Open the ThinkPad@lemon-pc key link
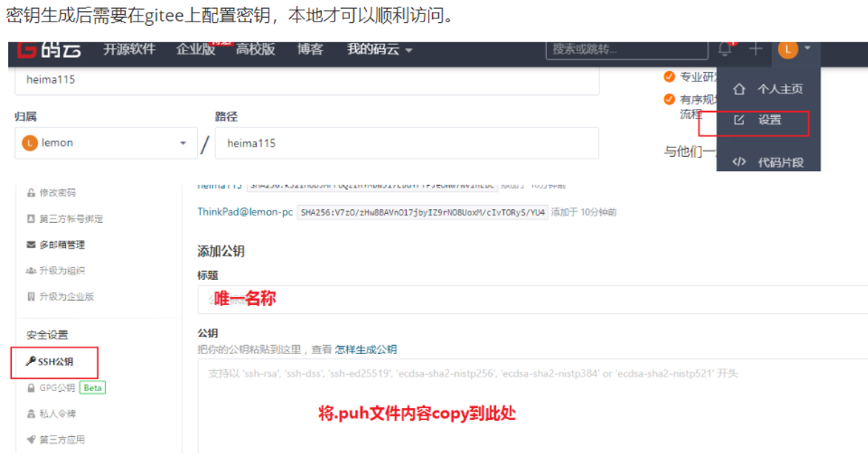 pyautogui.click(x=245, y=212)
